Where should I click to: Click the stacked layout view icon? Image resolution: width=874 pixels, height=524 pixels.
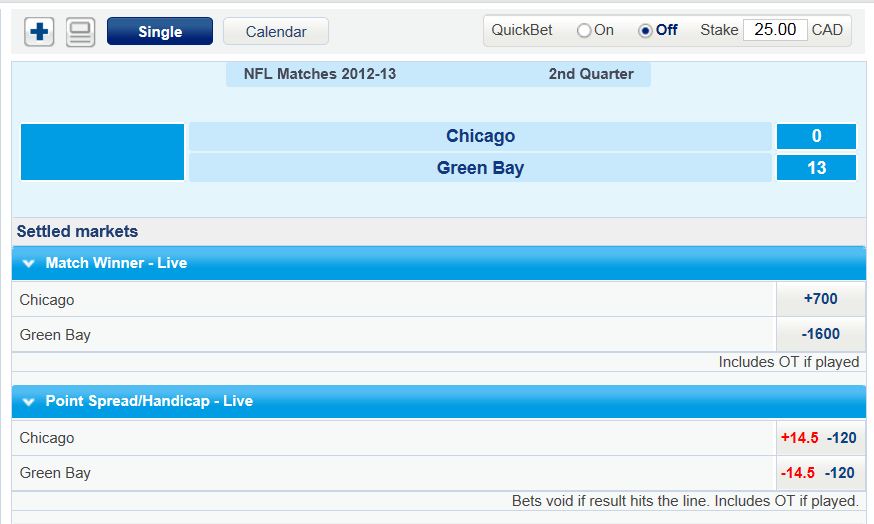80,32
